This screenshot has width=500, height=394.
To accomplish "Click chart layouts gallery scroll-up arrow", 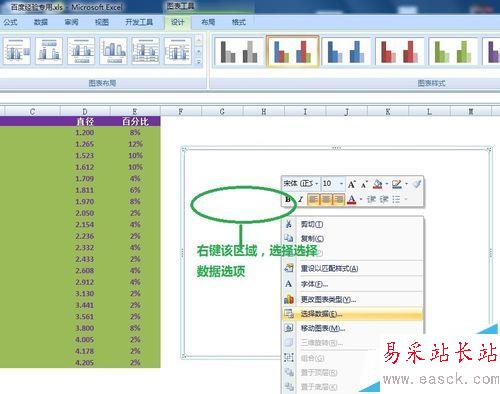I will click(x=199, y=41).
